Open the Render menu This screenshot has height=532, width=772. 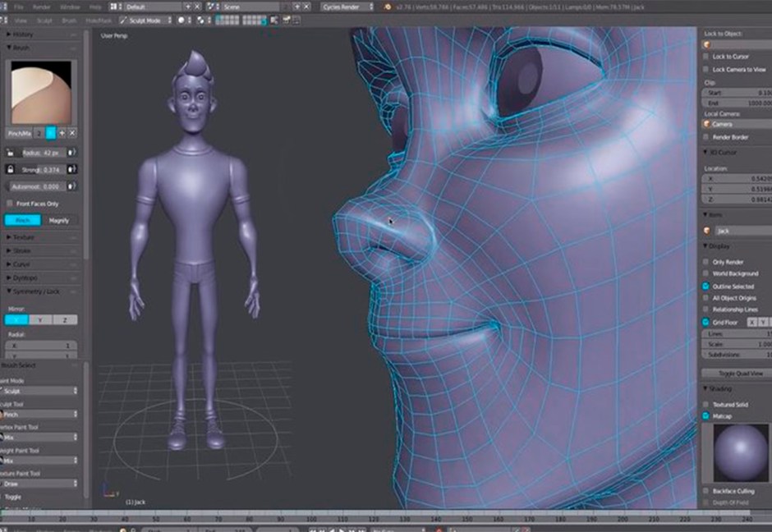[x=41, y=7]
